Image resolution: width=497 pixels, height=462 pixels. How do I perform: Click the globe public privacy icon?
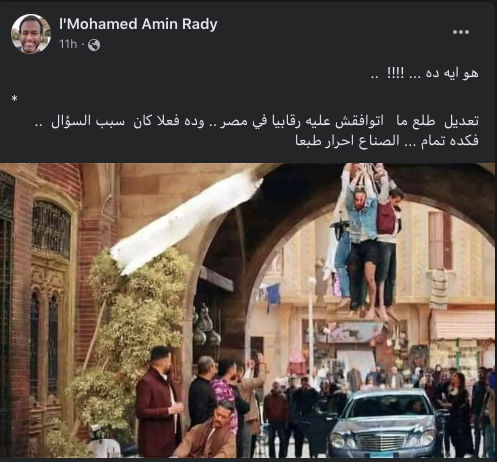tap(94, 45)
